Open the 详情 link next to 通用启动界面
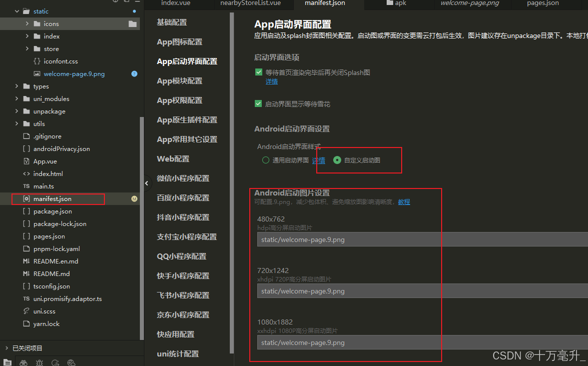Screen dimensions: 588x366 click(319, 160)
